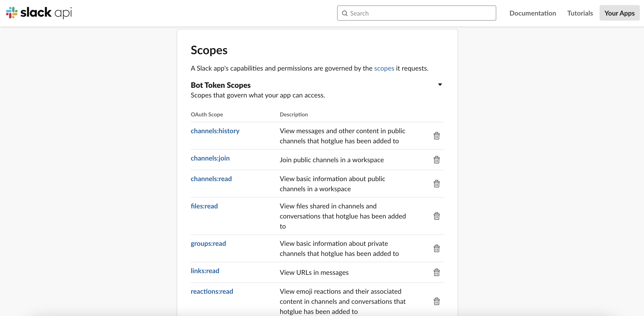The width and height of the screenshot is (644, 316).
Task: Open the groups:read scope link
Action: coord(208,244)
